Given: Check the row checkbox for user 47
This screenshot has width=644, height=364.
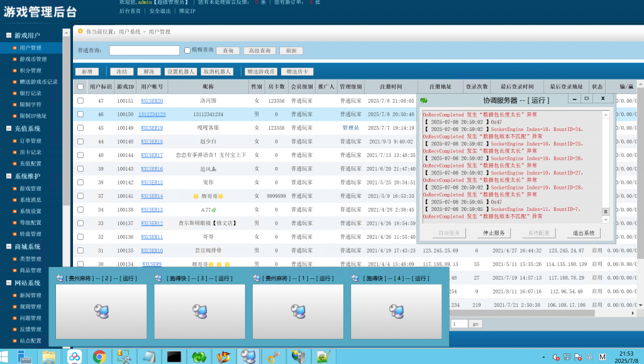Looking at the screenshot, I should coord(80,101).
